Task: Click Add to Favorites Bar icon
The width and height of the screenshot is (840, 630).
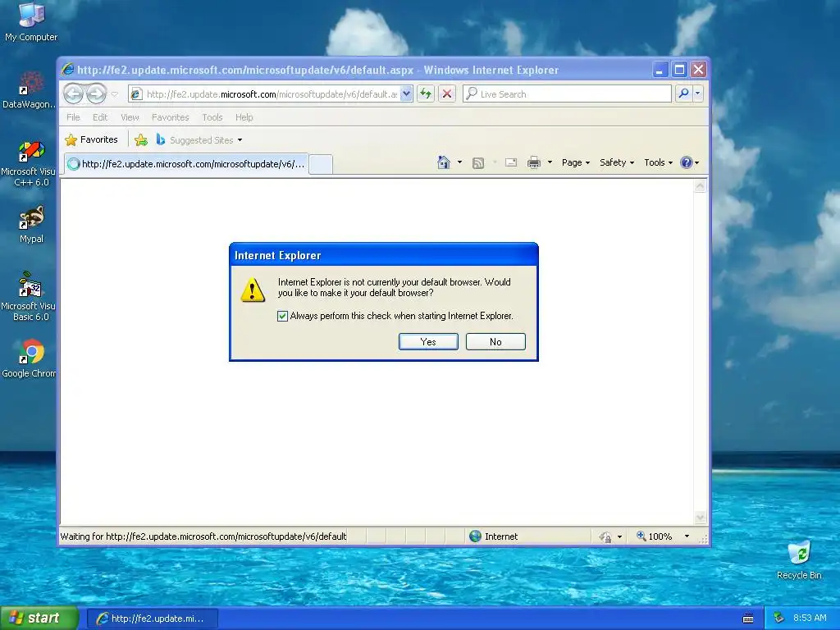Action: pos(141,140)
